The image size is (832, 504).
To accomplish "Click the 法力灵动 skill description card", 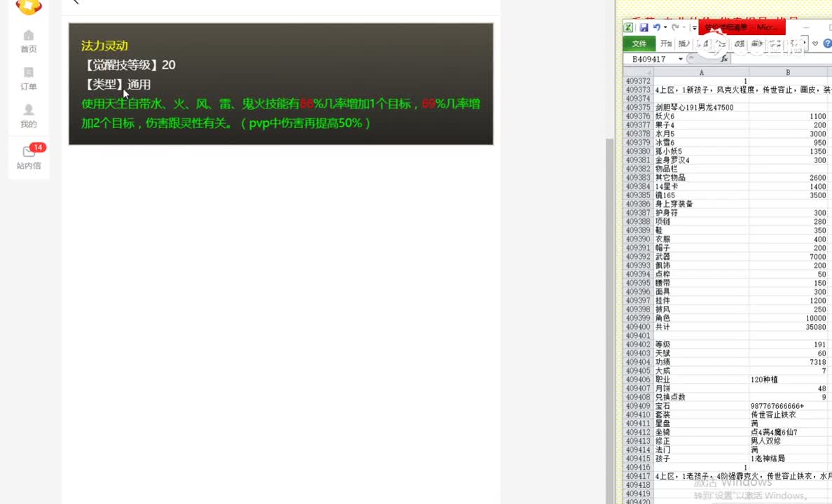I will click(281, 84).
